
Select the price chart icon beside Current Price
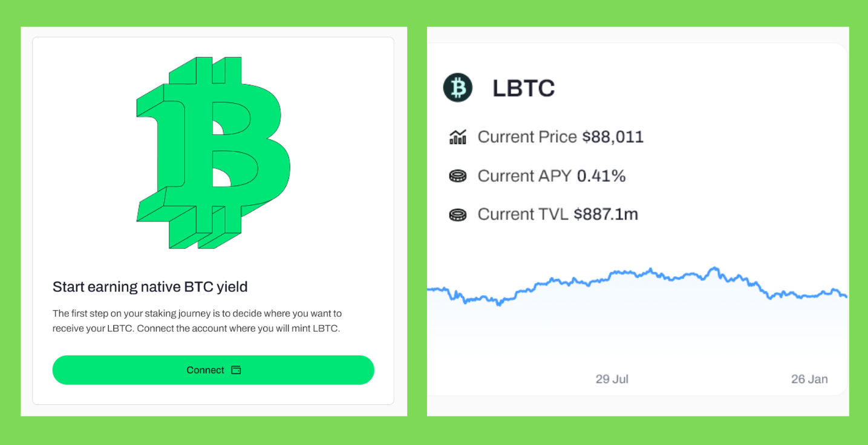(x=458, y=137)
